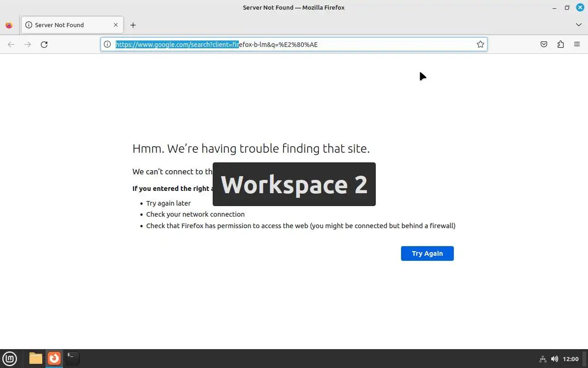The height and width of the screenshot is (368, 588).
Task: Close the Server Not Found tab
Action: 116,25
